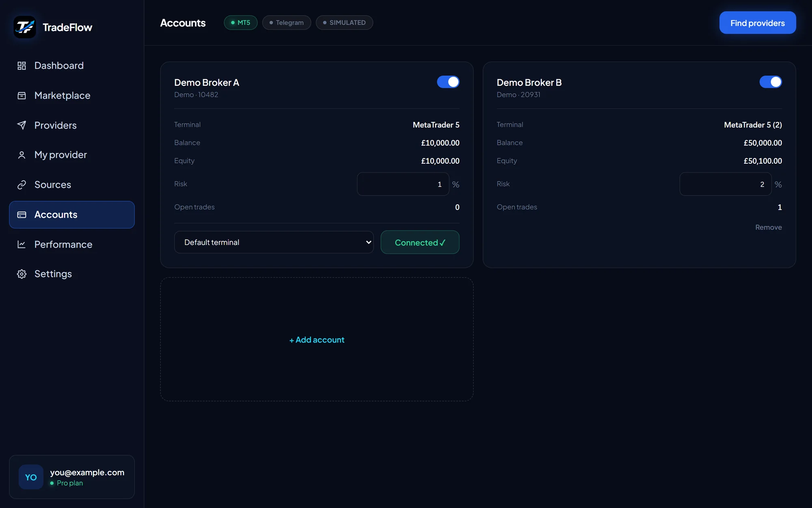Click the Demo · 10482 account number
812x508 pixels.
click(x=196, y=95)
